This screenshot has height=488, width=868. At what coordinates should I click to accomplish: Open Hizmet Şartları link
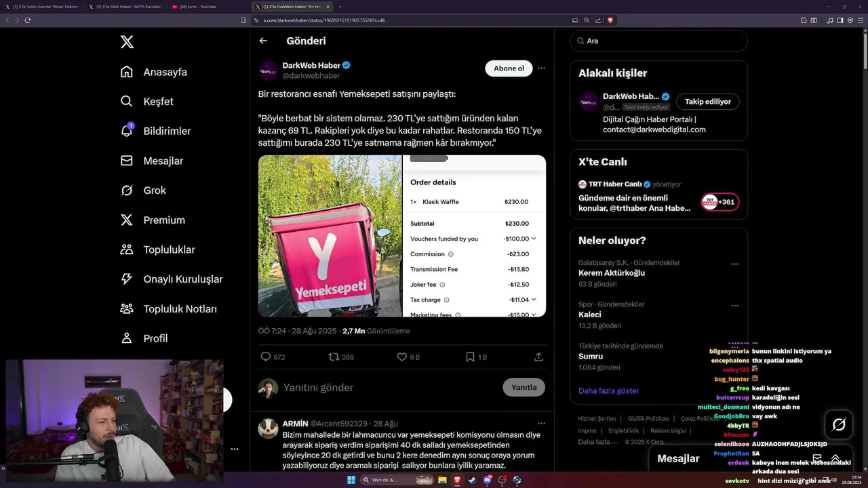pyautogui.click(x=597, y=418)
